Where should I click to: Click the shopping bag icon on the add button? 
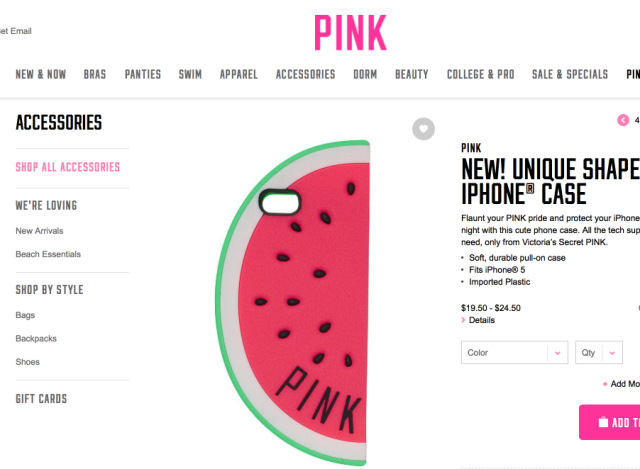[x=603, y=422]
